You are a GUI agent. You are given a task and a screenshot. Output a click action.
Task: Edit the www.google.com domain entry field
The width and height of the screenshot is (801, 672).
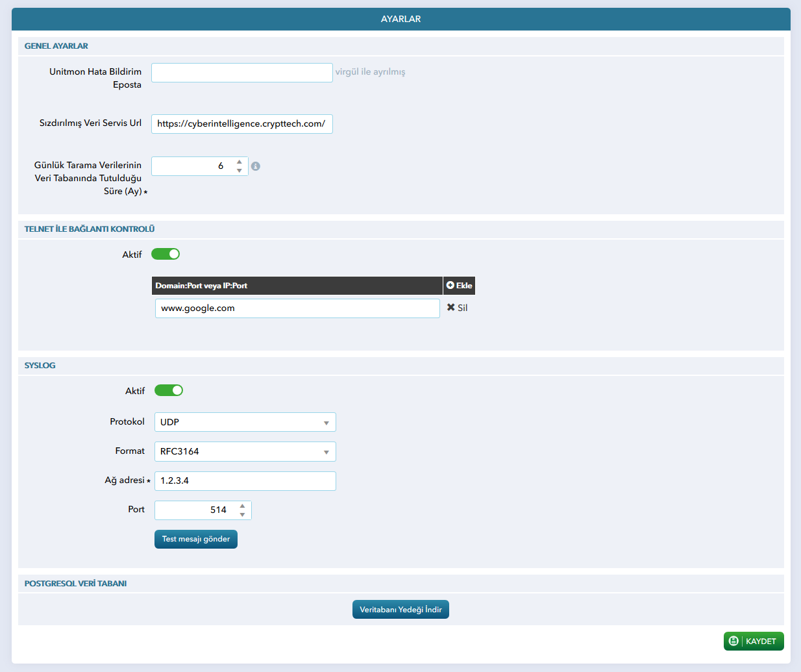297,308
